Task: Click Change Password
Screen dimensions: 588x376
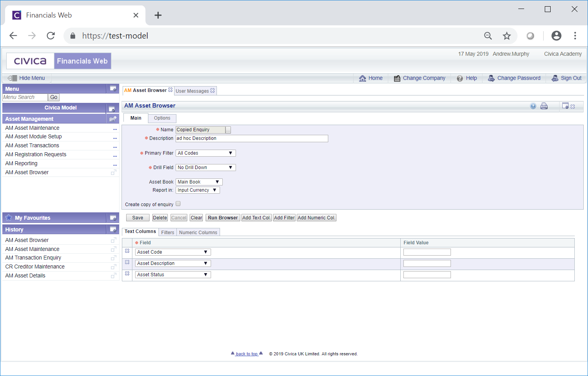Action: pos(514,78)
